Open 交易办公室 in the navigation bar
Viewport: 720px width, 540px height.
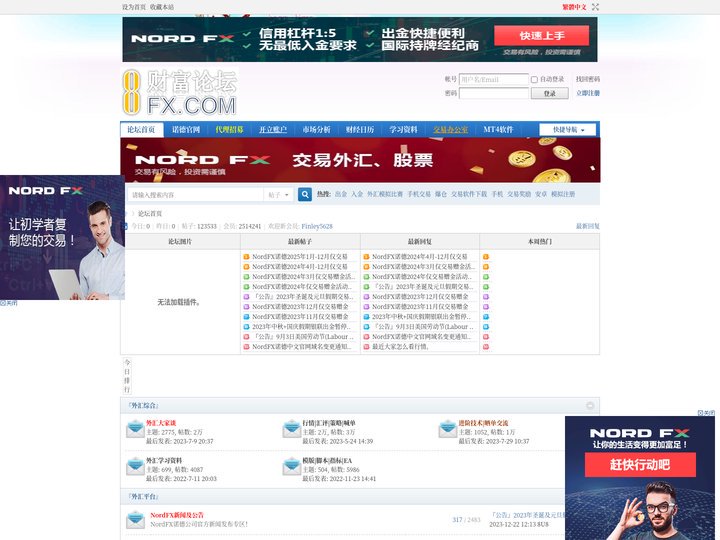[450, 129]
